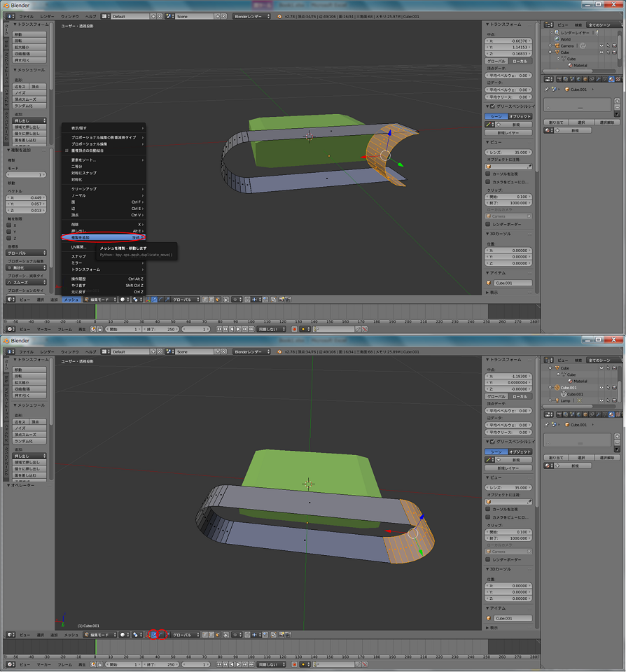Click 新規レイヤー button in upper window

point(508,132)
